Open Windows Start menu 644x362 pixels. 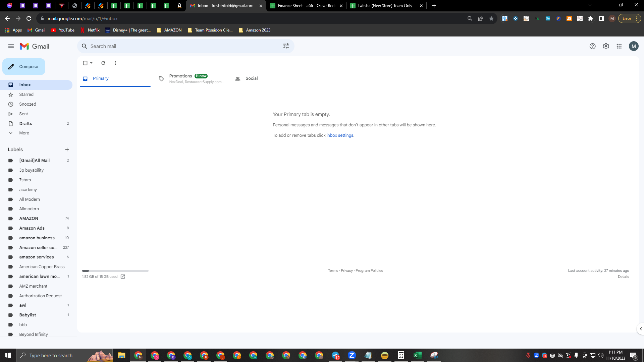(8, 355)
